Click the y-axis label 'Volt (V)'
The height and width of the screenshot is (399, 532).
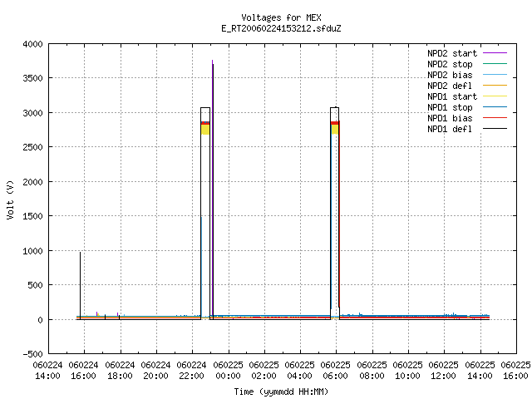(x=10, y=199)
